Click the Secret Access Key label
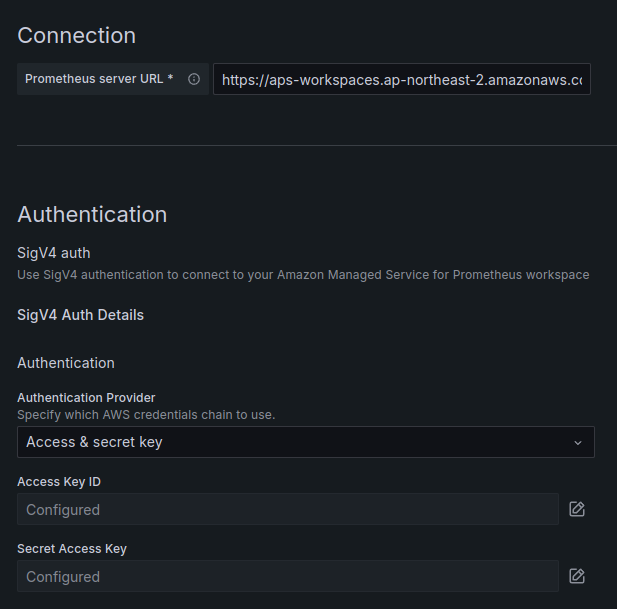The image size is (617, 609). pyautogui.click(x=72, y=548)
